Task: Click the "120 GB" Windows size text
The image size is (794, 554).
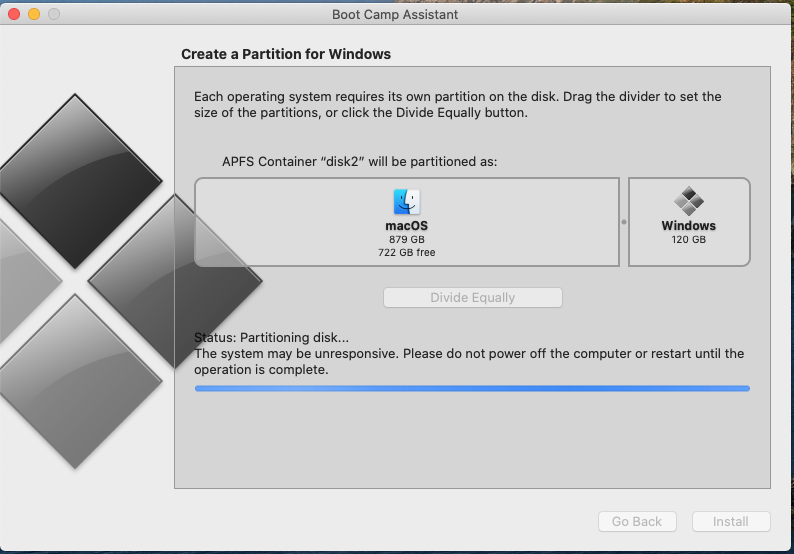Action: coord(689,239)
